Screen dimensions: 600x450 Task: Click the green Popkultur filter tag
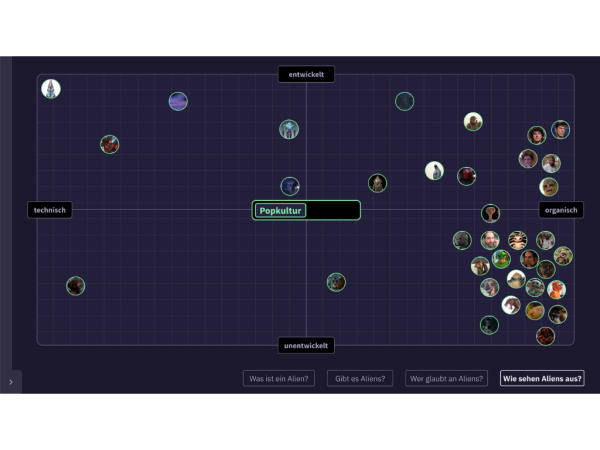pyautogui.click(x=280, y=210)
